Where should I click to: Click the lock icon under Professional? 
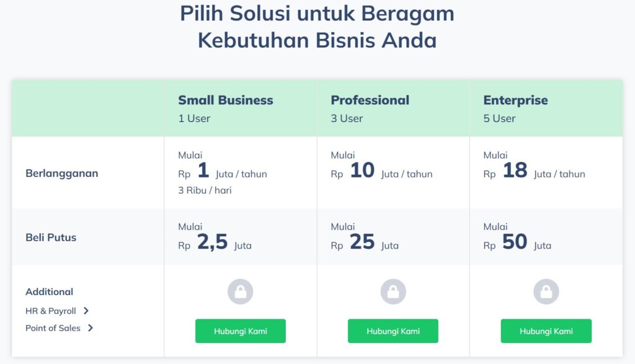click(393, 291)
